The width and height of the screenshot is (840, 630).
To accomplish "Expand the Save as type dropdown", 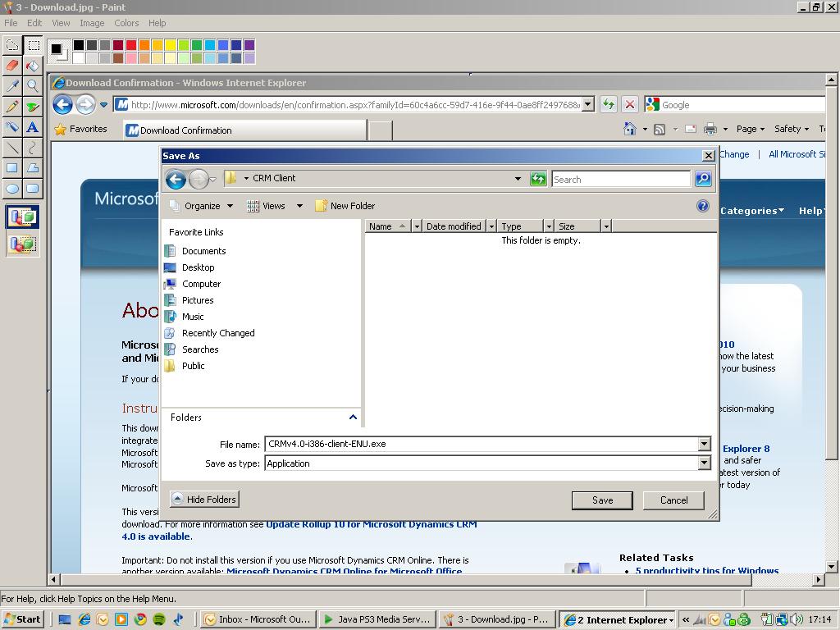I will pyautogui.click(x=705, y=463).
